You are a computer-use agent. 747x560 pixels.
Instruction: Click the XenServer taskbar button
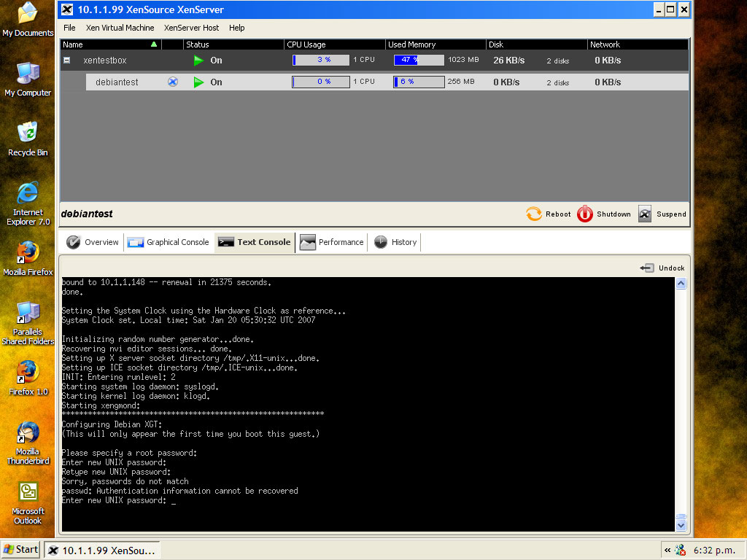click(x=102, y=551)
